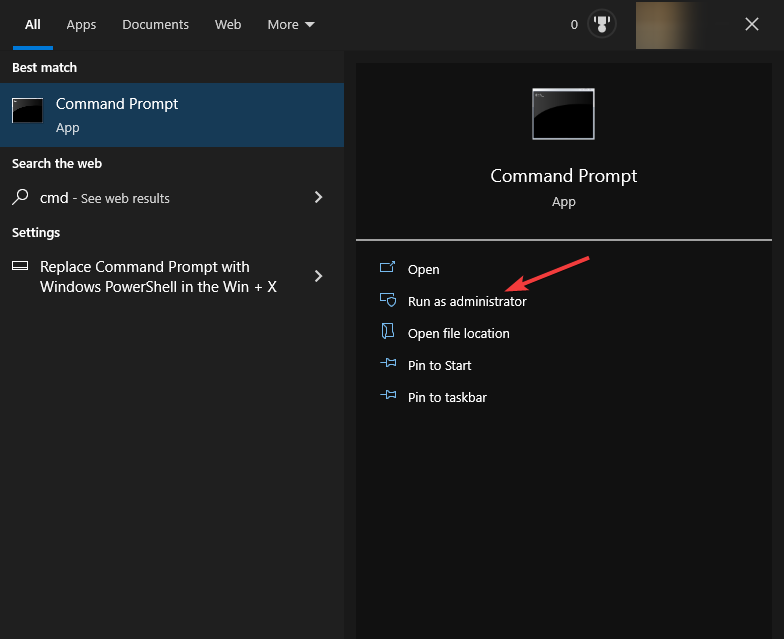Click the magnifier icon beside cmd
Image resolution: width=784 pixels, height=639 pixels.
(20, 197)
